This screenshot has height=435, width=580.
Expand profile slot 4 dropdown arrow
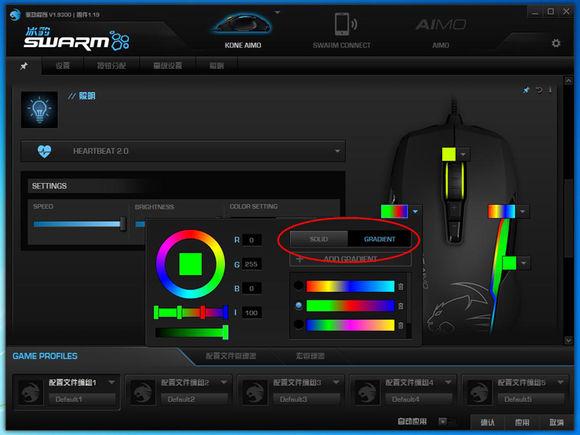point(448,382)
